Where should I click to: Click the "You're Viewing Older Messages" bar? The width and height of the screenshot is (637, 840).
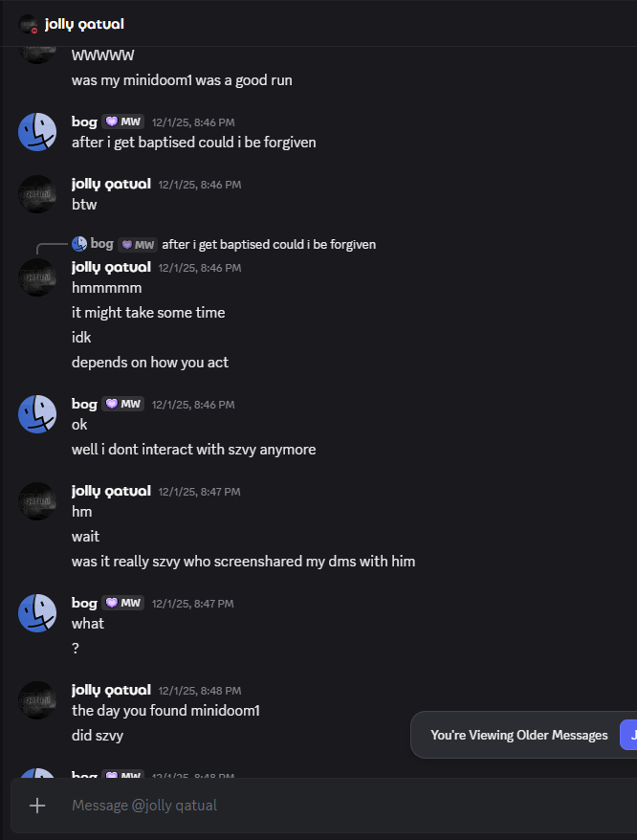(518, 735)
